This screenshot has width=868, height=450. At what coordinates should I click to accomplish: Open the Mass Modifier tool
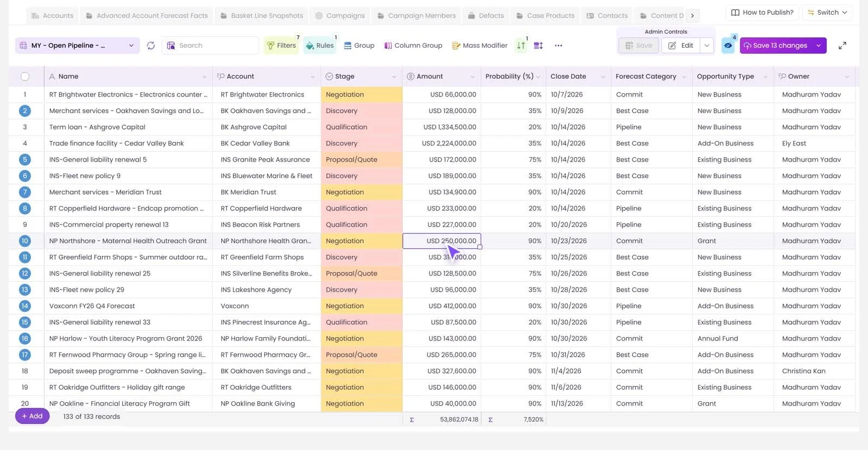(480, 46)
